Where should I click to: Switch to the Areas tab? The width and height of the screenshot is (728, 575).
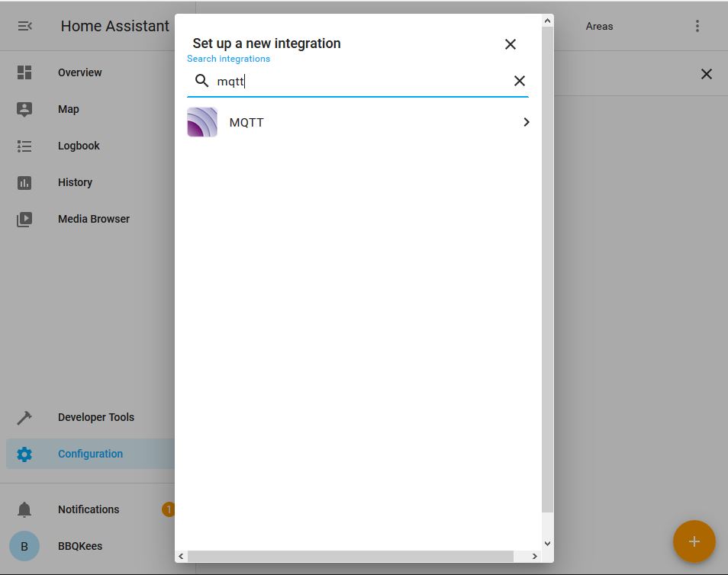[x=599, y=25]
